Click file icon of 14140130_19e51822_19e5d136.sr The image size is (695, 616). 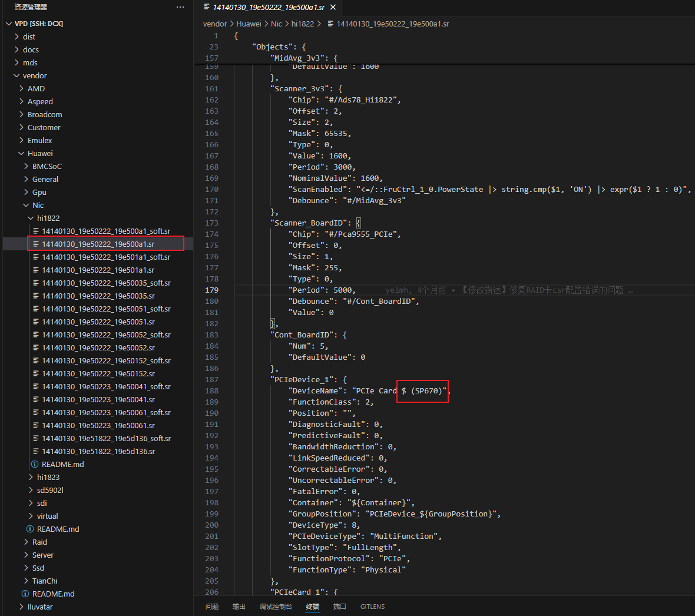[36, 451]
